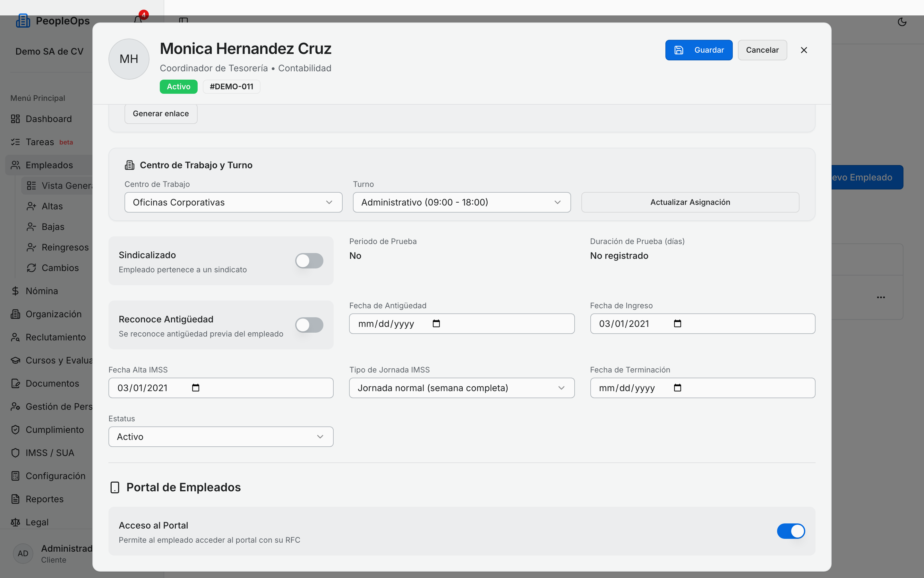Enable the Reconoce Antigüedad switch
This screenshot has height=578, width=924.
(309, 325)
